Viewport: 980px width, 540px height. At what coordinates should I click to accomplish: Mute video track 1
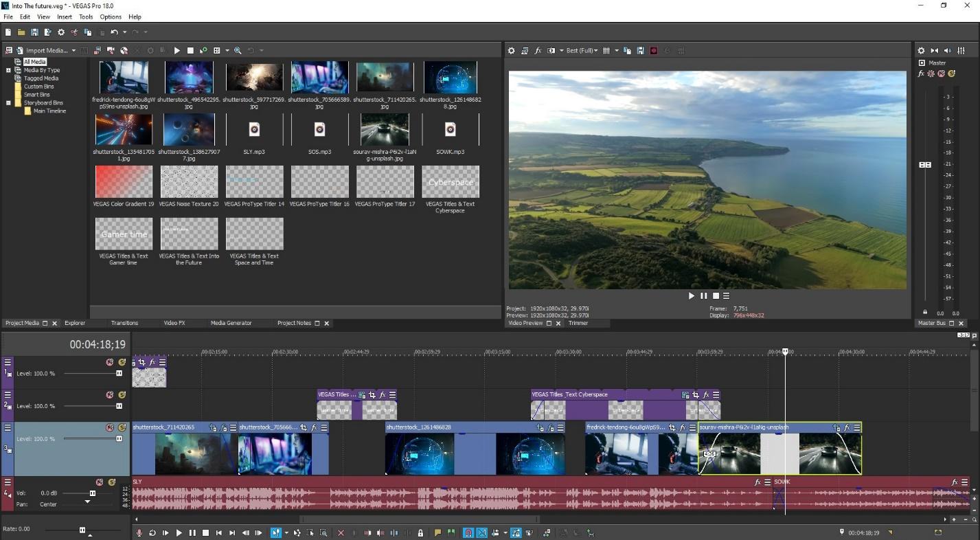coord(109,362)
